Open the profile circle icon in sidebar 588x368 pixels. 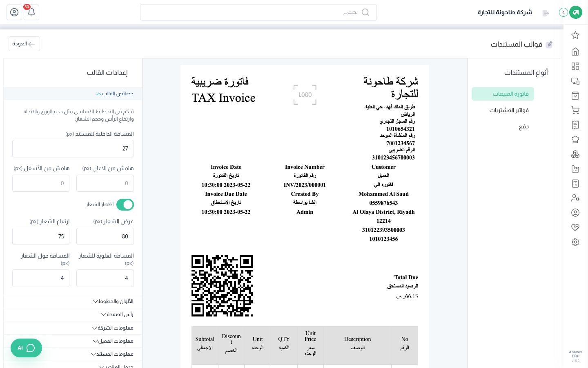pos(575,213)
